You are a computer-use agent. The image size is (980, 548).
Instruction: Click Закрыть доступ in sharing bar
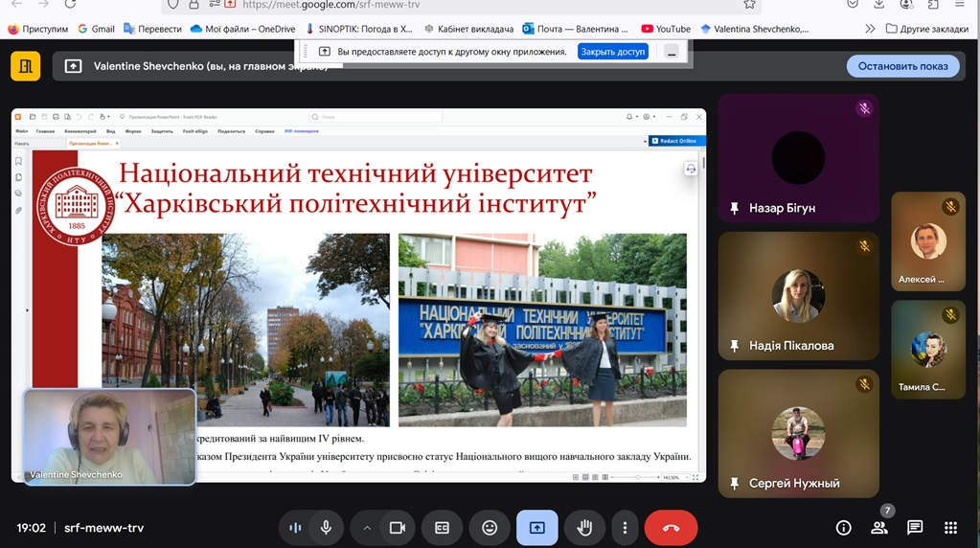[612, 51]
